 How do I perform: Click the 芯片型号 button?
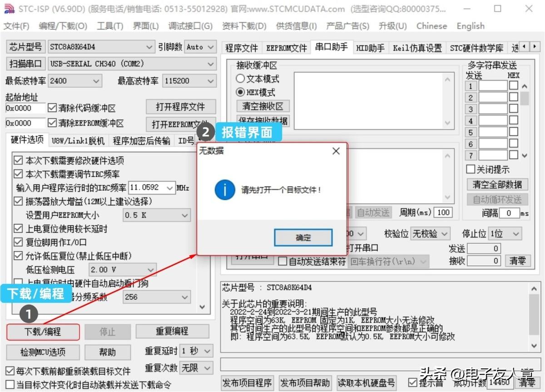click(x=25, y=47)
